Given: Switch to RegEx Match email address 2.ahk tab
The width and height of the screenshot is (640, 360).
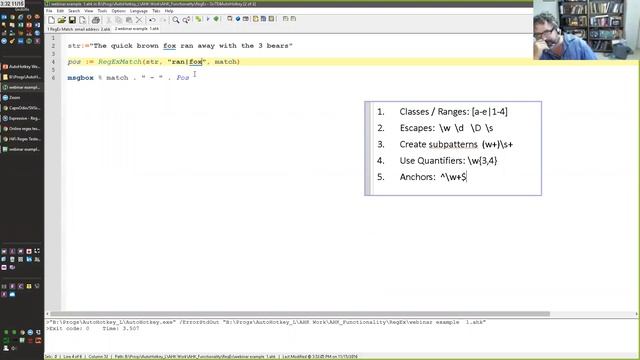Looking at the screenshot, I should coord(79,29).
